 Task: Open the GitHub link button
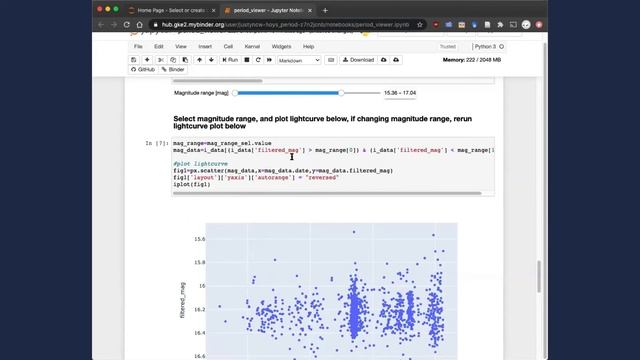point(143,70)
